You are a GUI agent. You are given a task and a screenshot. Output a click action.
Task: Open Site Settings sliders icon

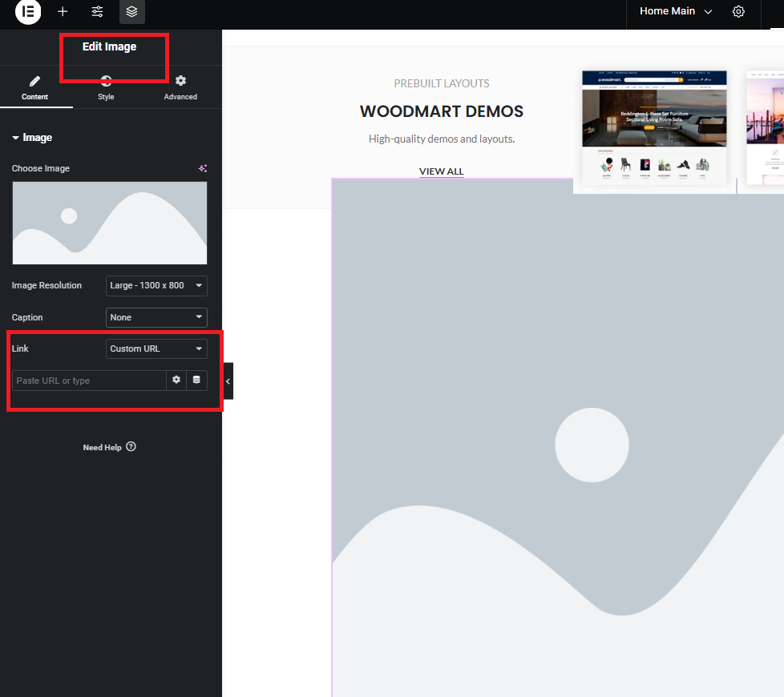(98, 11)
